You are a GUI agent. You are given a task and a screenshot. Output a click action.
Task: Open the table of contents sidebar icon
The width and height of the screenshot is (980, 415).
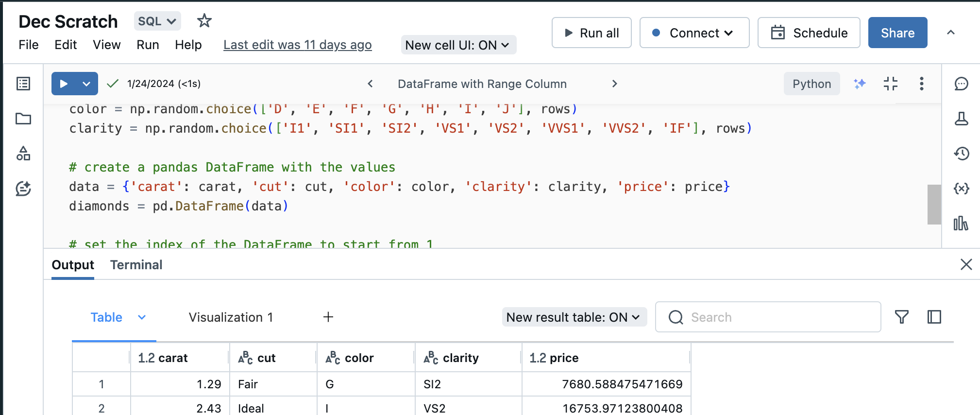click(x=23, y=84)
